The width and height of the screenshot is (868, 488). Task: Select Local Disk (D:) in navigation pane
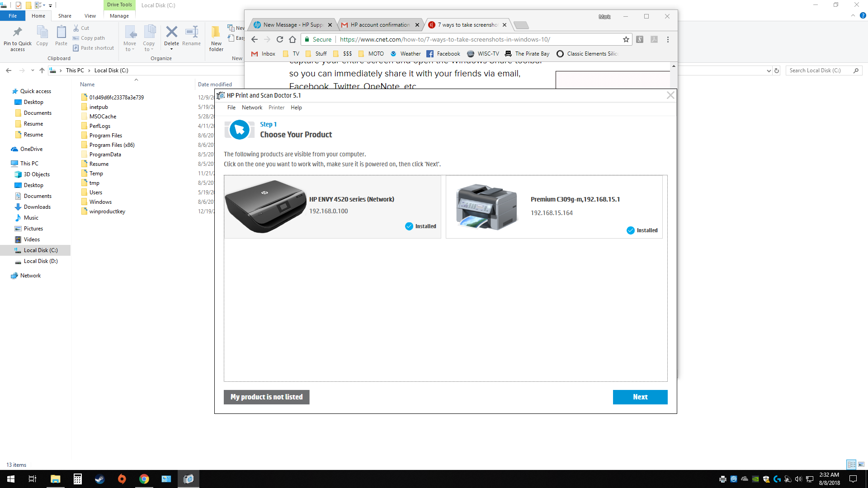(x=41, y=261)
